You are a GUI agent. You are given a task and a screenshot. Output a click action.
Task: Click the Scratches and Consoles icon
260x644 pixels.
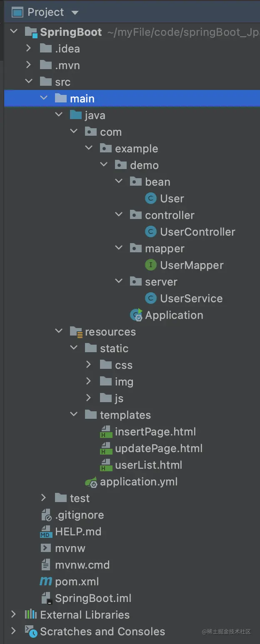point(31,632)
